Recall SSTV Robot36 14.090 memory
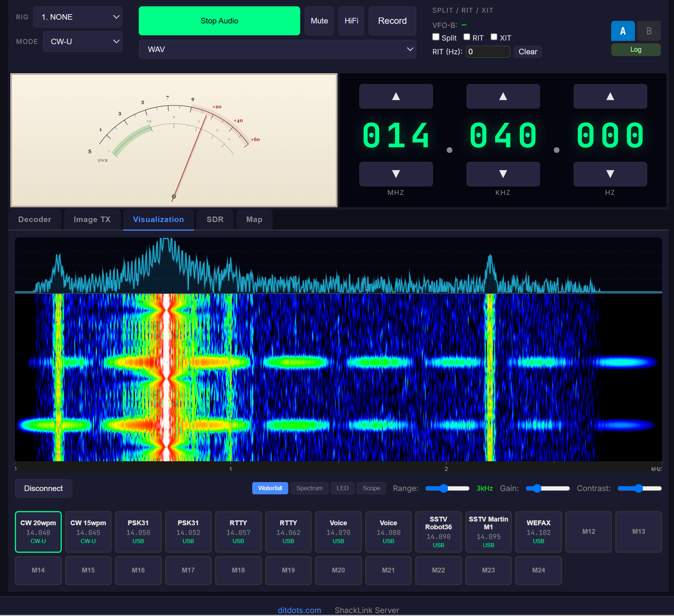 438,532
